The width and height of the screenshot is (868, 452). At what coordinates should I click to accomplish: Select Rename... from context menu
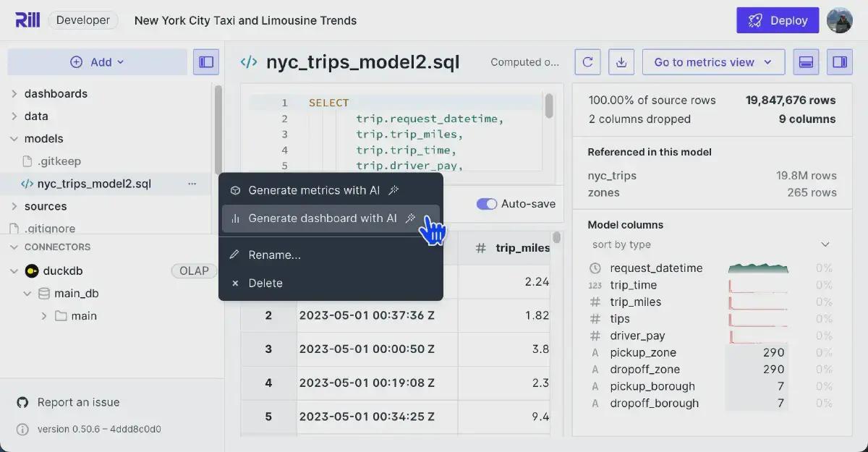(331, 255)
